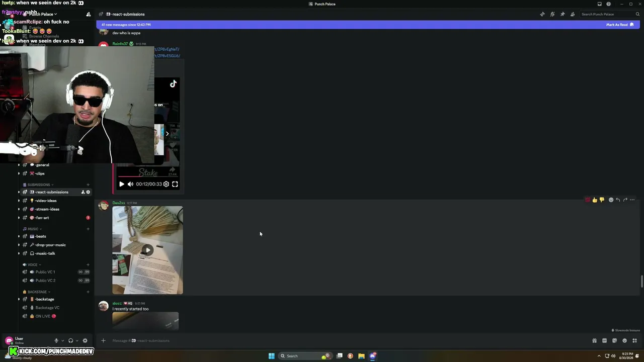Create a channel in VOICE category
The width and height of the screenshot is (644, 362).
click(x=88, y=264)
